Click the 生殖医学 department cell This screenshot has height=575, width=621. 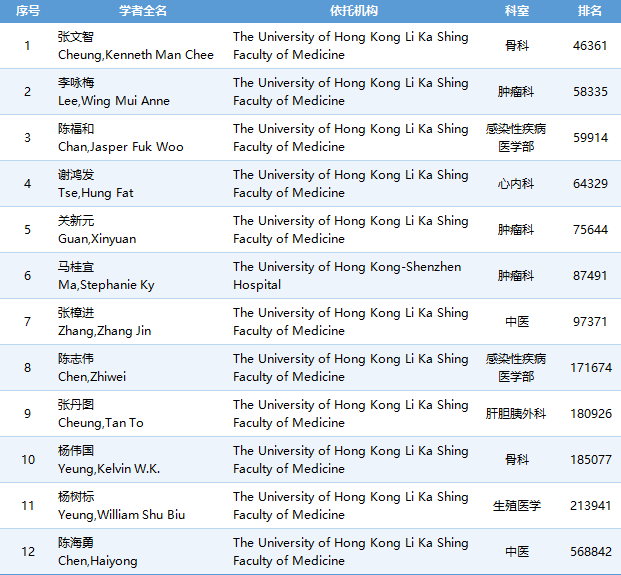coord(516,506)
